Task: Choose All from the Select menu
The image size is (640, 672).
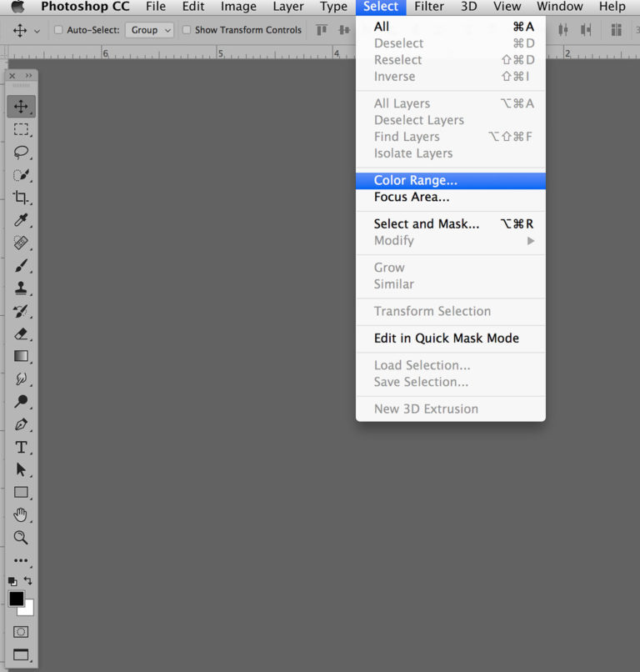Action: [x=451, y=27]
